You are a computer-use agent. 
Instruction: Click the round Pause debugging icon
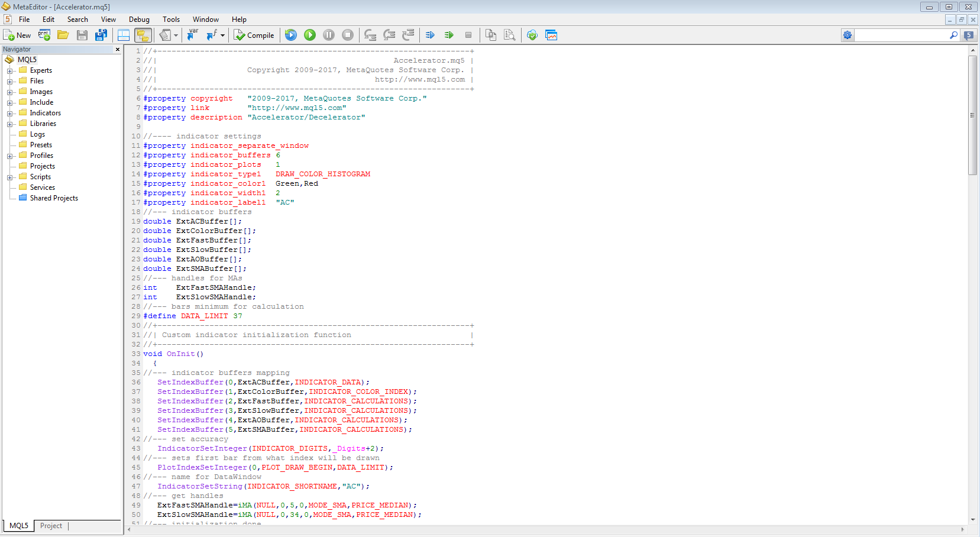(329, 35)
